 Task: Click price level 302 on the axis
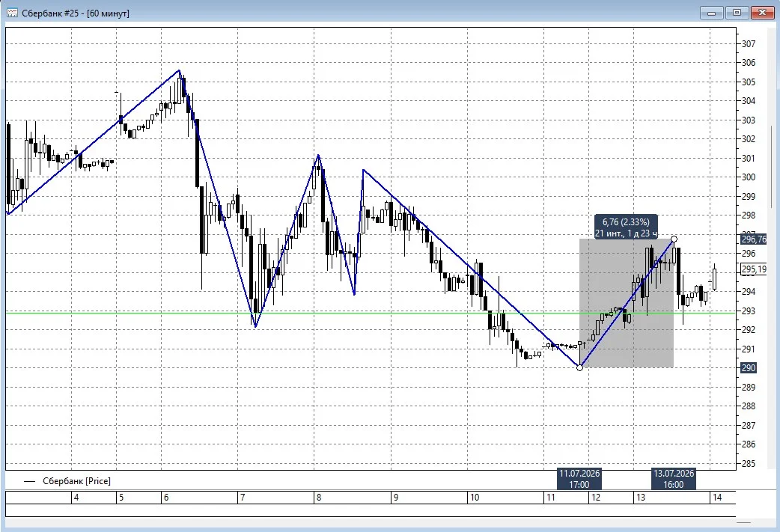point(749,139)
